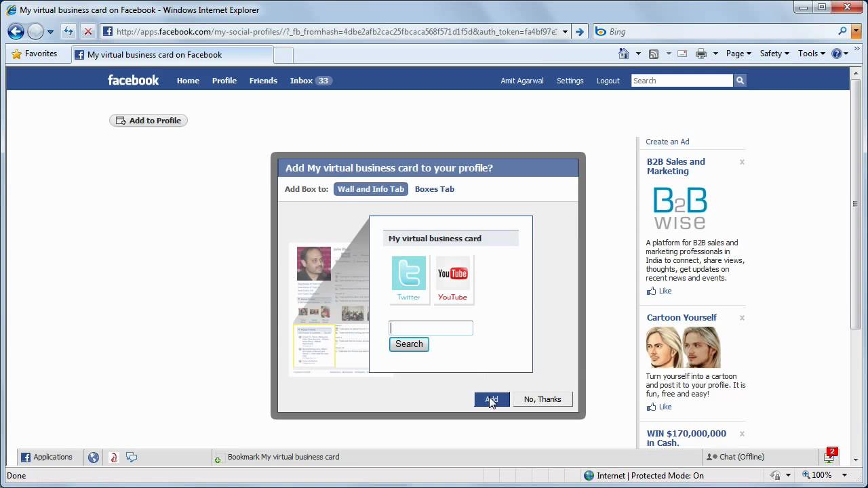
Task: Click the Facebook search magnifier button
Action: pos(740,81)
